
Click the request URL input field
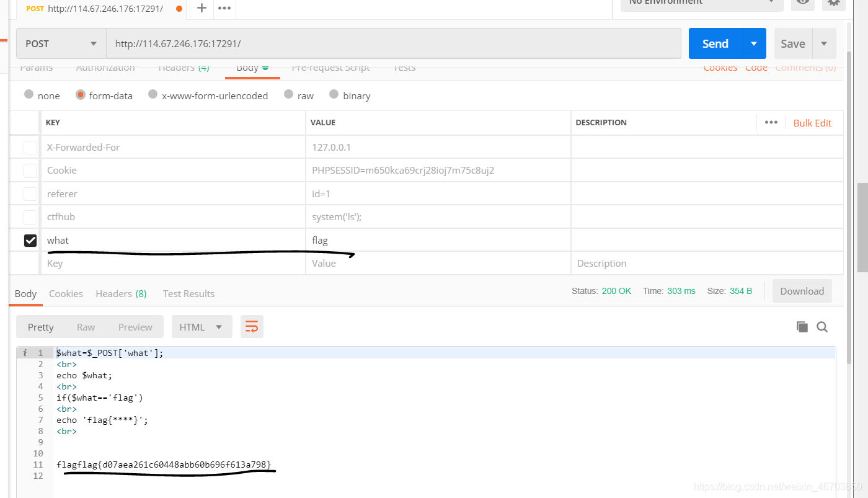394,43
